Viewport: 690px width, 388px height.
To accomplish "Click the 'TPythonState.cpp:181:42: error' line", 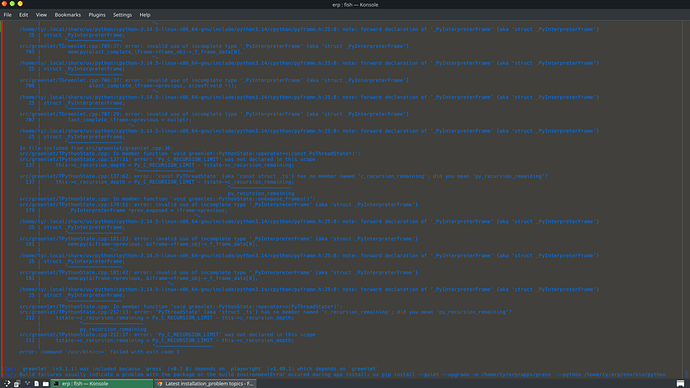I will (219, 273).
